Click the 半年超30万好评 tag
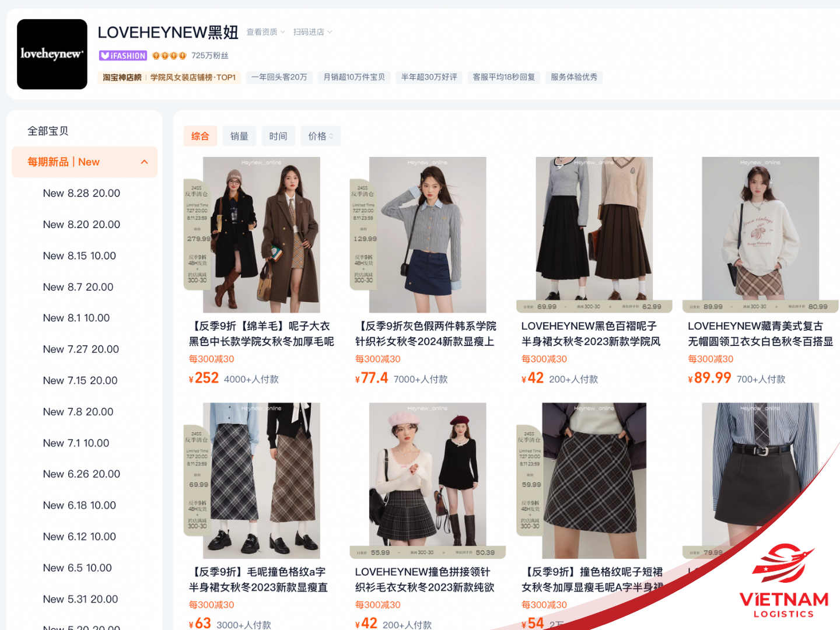Image resolution: width=840 pixels, height=630 pixels. pyautogui.click(x=429, y=77)
